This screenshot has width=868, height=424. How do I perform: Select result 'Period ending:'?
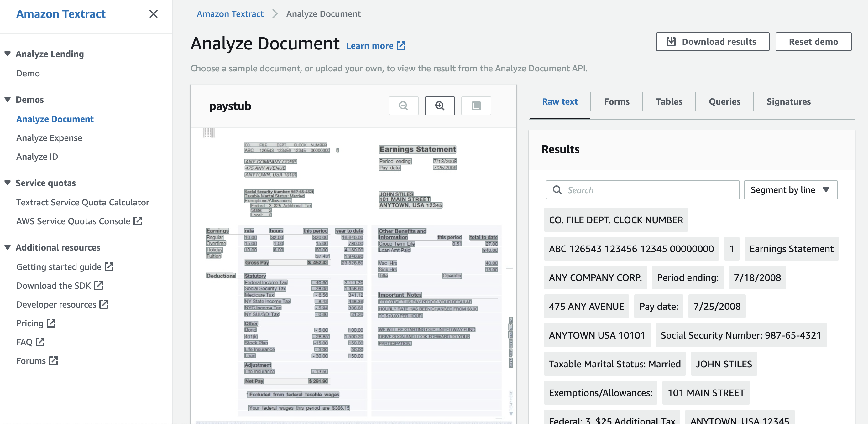coord(688,277)
